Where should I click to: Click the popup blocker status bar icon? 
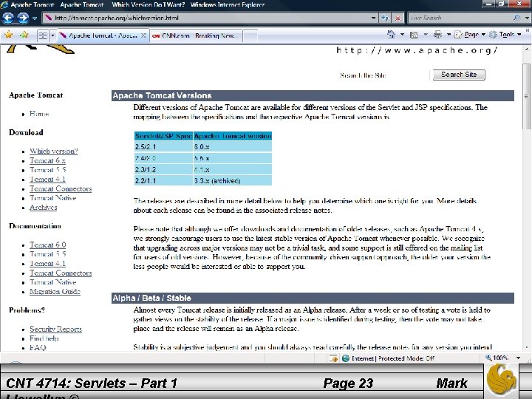tap(333, 358)
